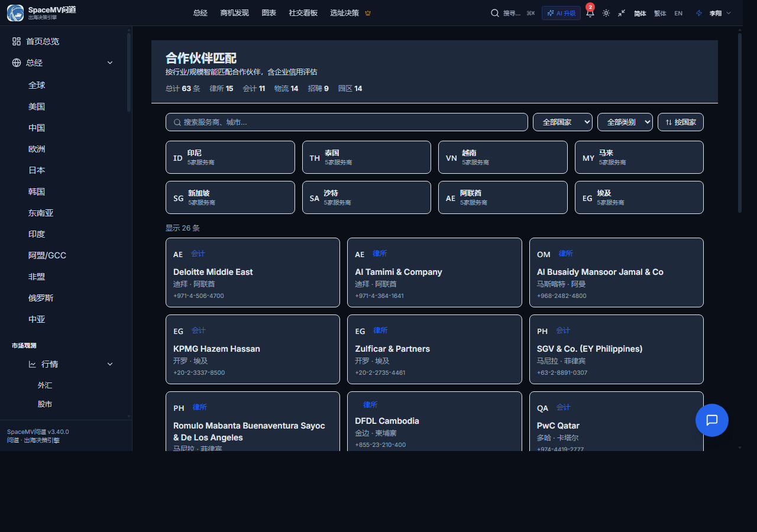757x532 pixels.
Task: Select 印度 in the sidebar
Action: click(x=37, y=234)
